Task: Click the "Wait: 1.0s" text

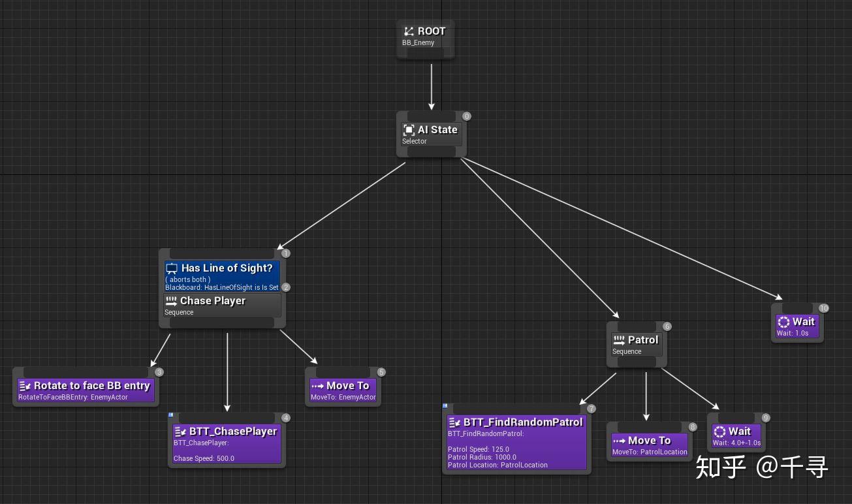Action: point(793,334)
